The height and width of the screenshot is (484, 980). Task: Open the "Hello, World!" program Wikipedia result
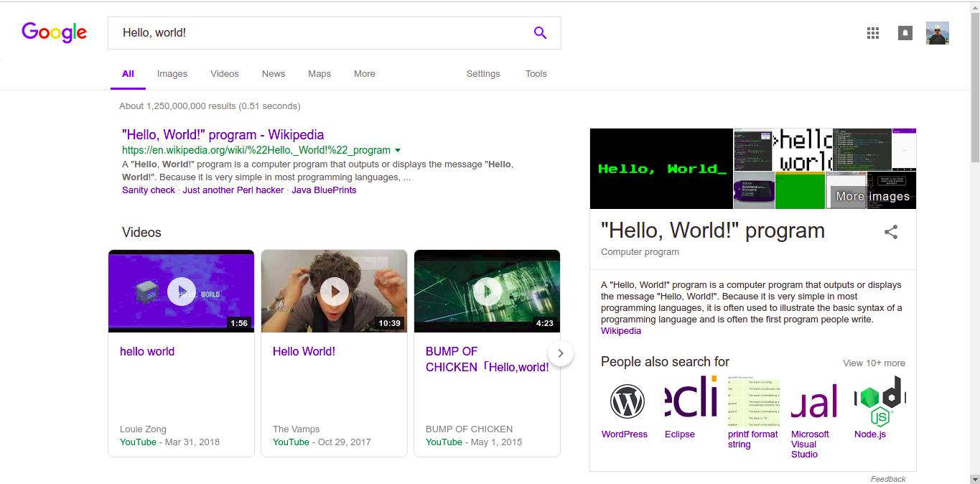click(x=223, y=135)
